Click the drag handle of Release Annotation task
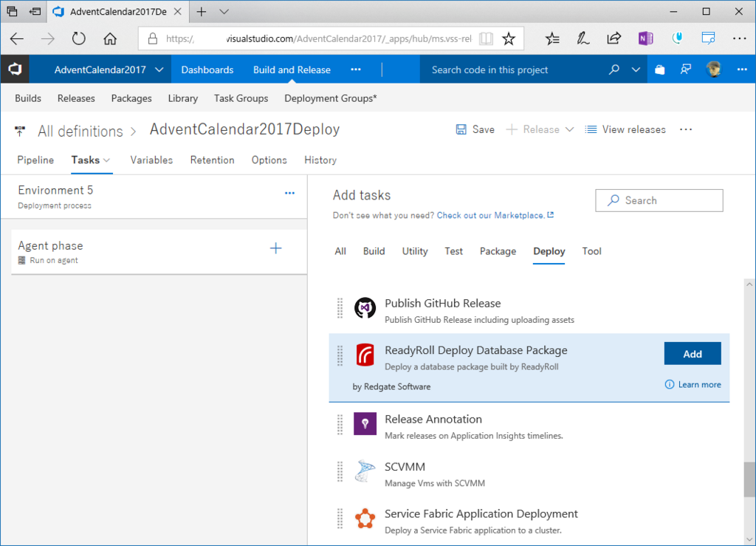This screenshot has height=546, width=756. tap(340, 424)
